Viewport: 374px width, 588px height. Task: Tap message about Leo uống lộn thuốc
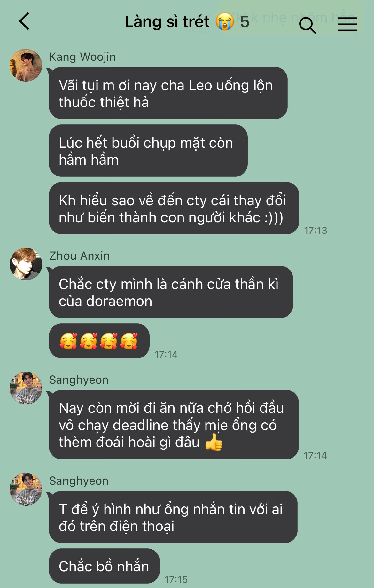click(168, 93)
